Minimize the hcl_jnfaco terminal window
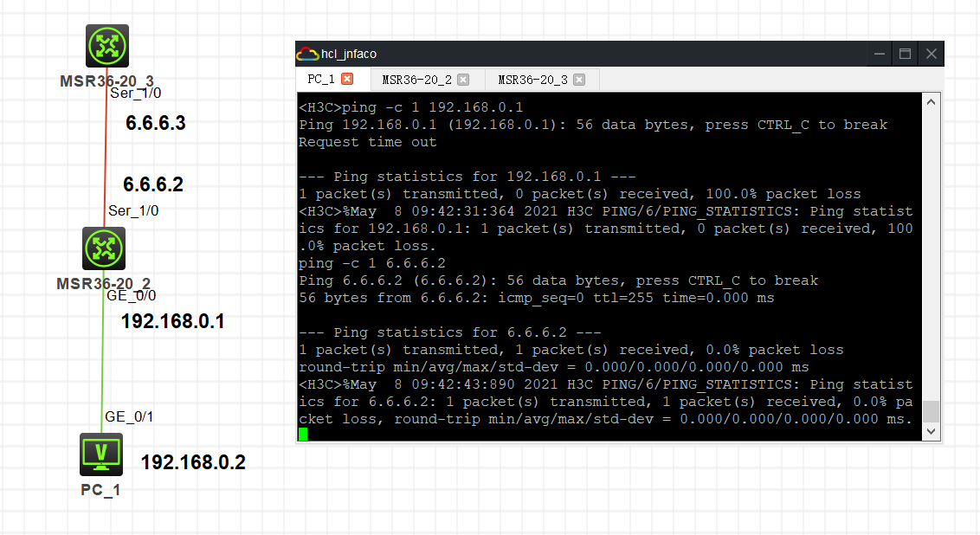Viewport: 980px width, 535px height. tap(880, 54)
